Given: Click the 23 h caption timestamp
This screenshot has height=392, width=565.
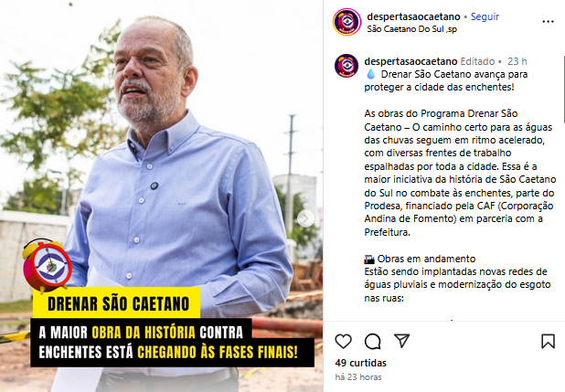Looking at the screenshot, I should 517,61.
